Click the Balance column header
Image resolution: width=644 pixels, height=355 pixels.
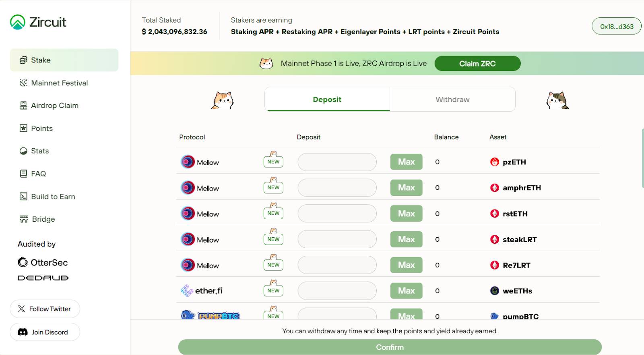click(x=446, y=137)
